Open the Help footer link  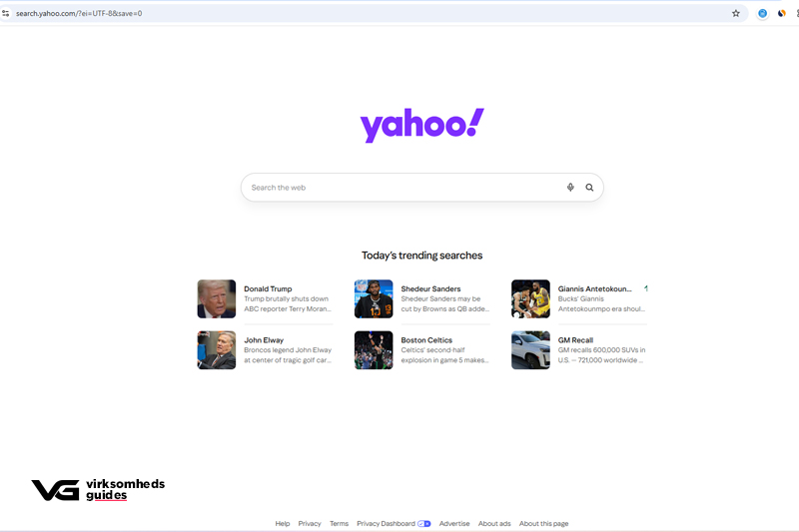[x=283, y=523]
